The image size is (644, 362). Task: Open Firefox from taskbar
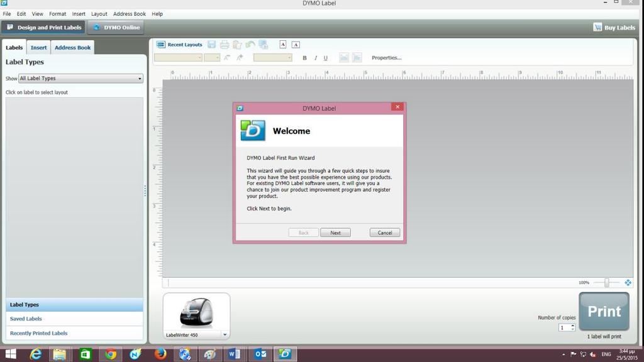tap(160, 354)
